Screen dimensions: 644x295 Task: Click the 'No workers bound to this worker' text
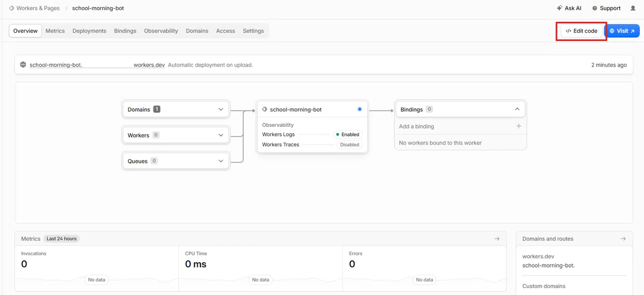(x=441, y=143)
